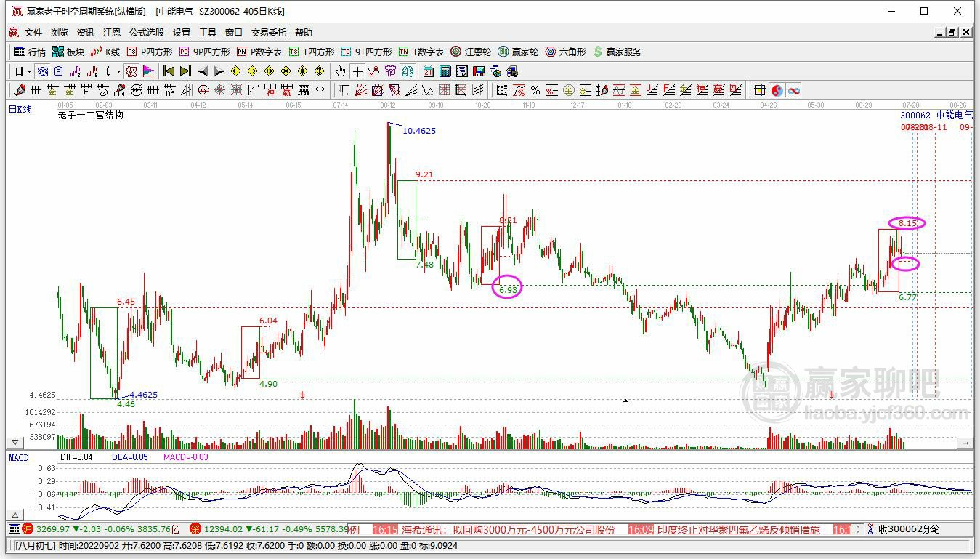Image resolution: width=980 pixels, height=559 pixels.
Task: Open the 文件 menu
Action: click(33, 33)
